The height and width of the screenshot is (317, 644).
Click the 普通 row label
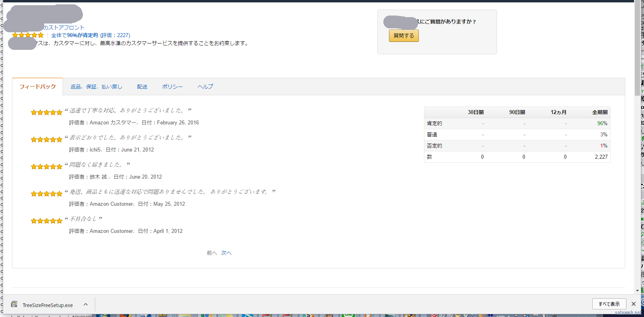[x=432, y=134]
